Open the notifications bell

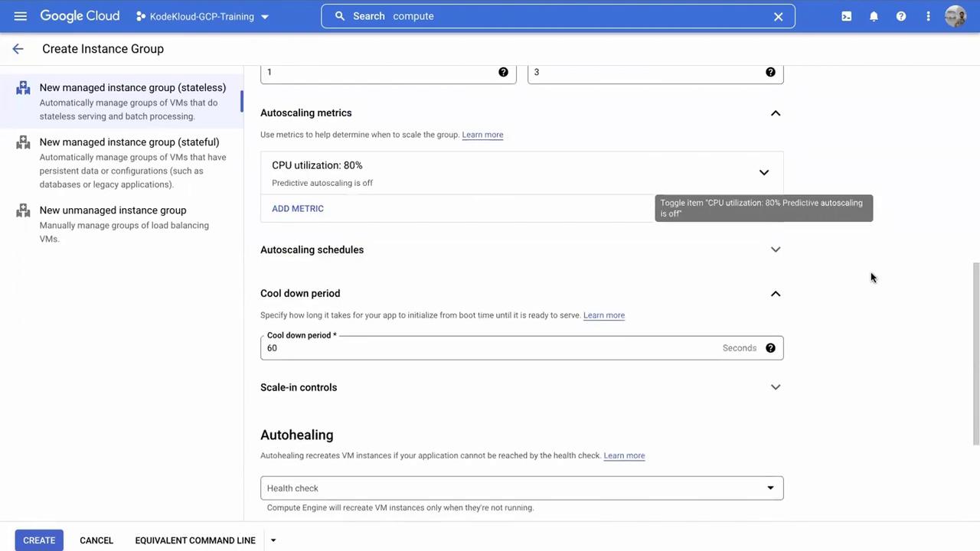coord(874,16)
